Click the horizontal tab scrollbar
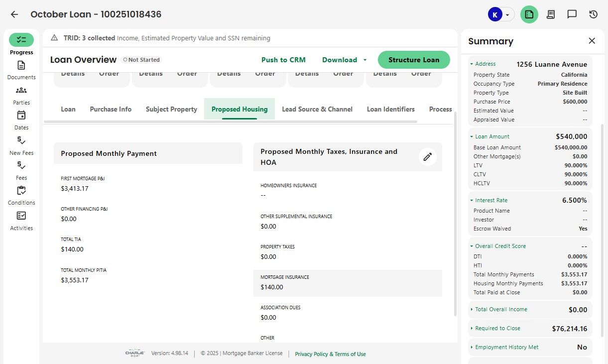This screenshot has height=364, width=608. pyautogui.click(x=230, y=121)
